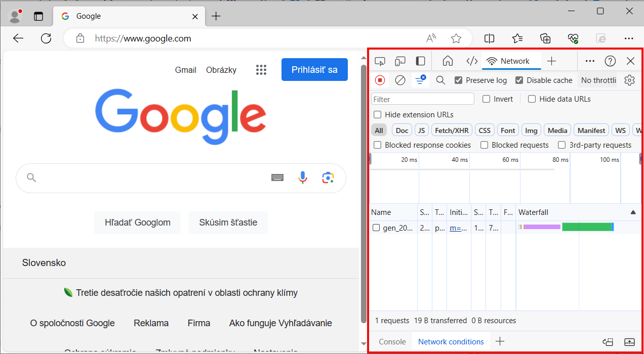Viewport: 644px width, 354px height.
Task: Expand the drawer Quick View
Action: coord(629,342)
